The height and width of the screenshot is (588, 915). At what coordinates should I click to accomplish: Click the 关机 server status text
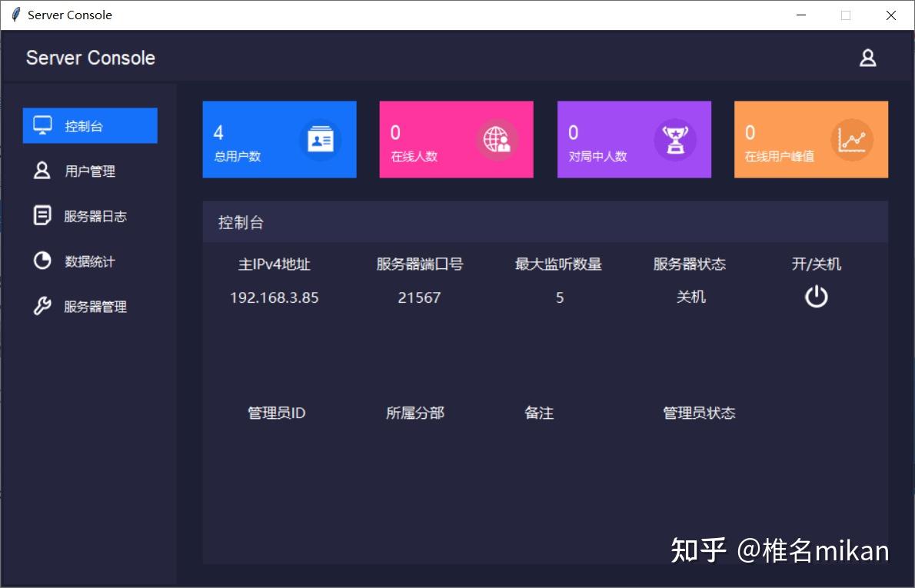(691, 297)
